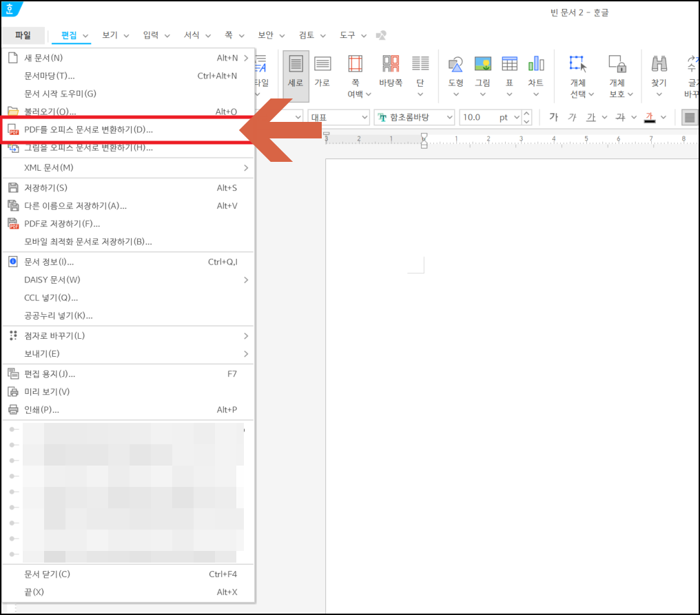The height and width of the screenshot is (615, 700).
Task: Select PDF를 오피스 문서로 변환하기(D)
Action: pos(128,130)
